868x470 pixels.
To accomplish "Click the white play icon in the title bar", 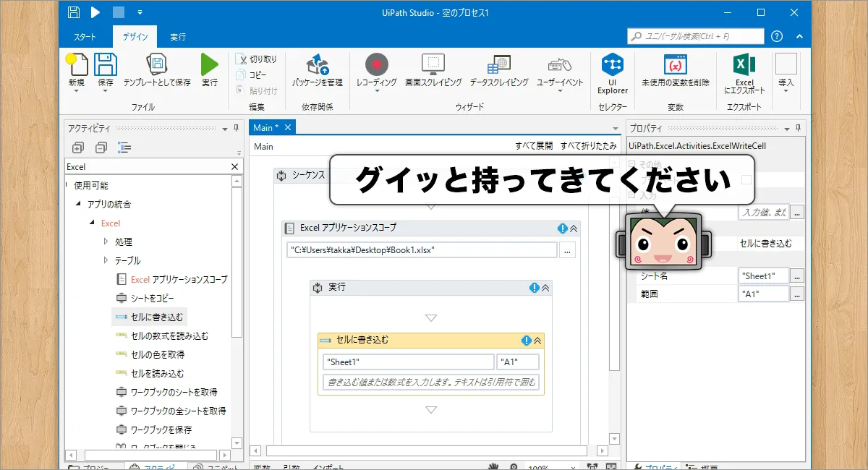I will click(95, 12).
